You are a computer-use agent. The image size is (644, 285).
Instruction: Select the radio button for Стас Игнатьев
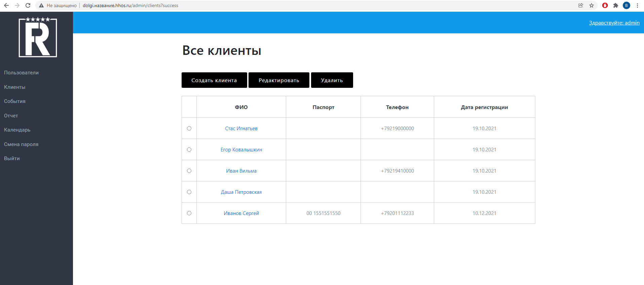point(189,128)
